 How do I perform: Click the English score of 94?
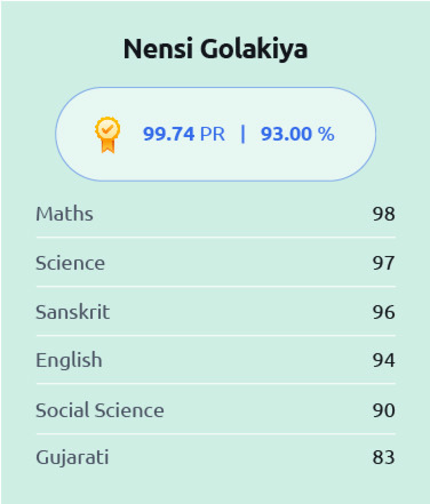384,360
